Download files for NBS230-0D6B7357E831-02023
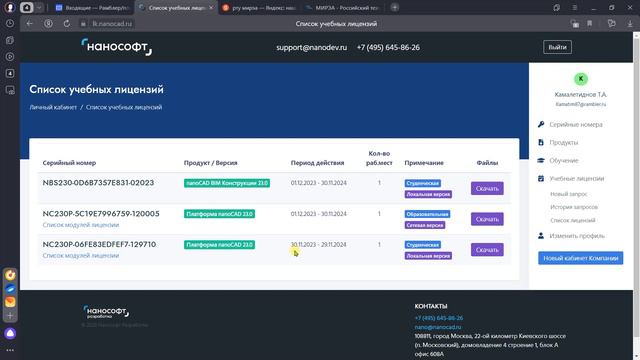Image resolution: width=640 pixels, height=360 pixels. [x=487, y=188]
